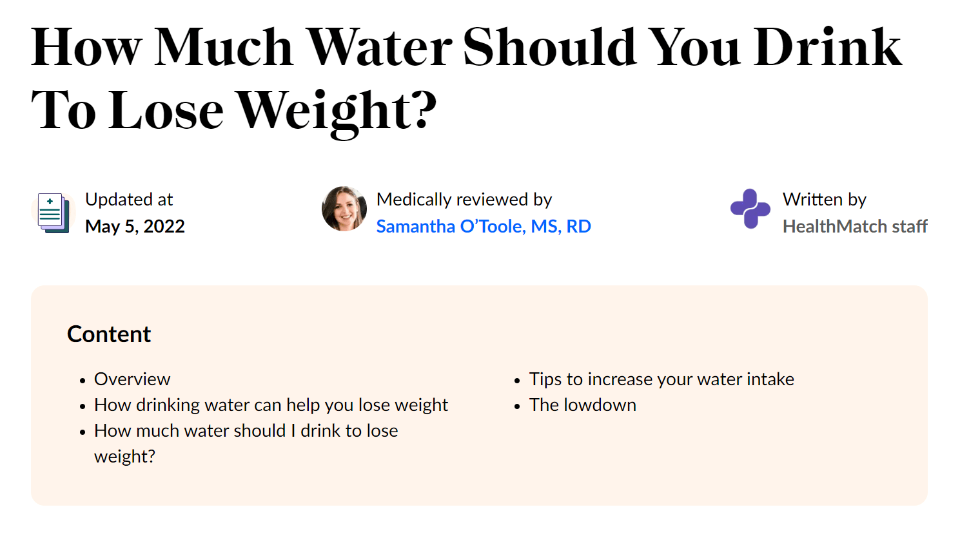Click the medical document icon beside Updated at
Image resolution: width=980 pixels, height=534 pixels.
53,213
